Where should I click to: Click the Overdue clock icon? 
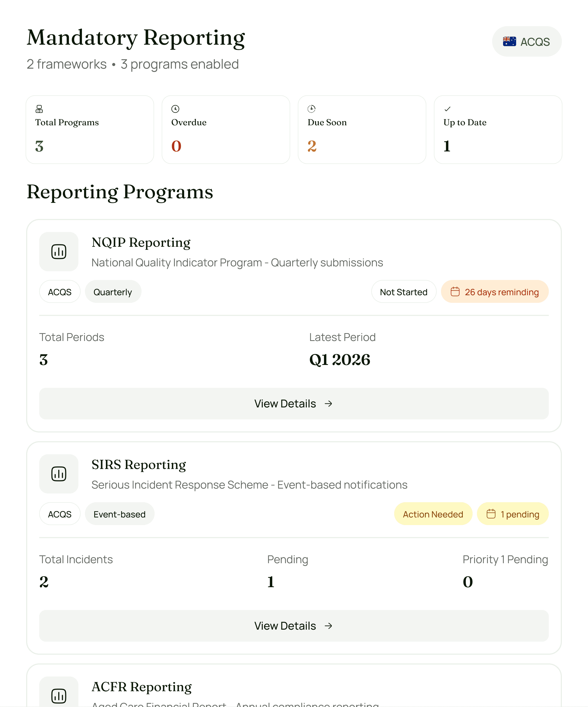175,109
